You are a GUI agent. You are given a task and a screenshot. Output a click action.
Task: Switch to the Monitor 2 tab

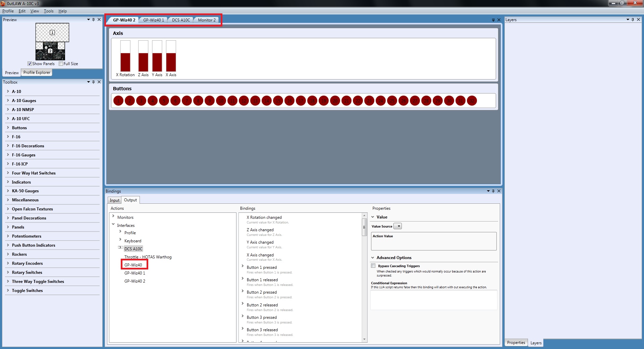[x=207, y=20]
